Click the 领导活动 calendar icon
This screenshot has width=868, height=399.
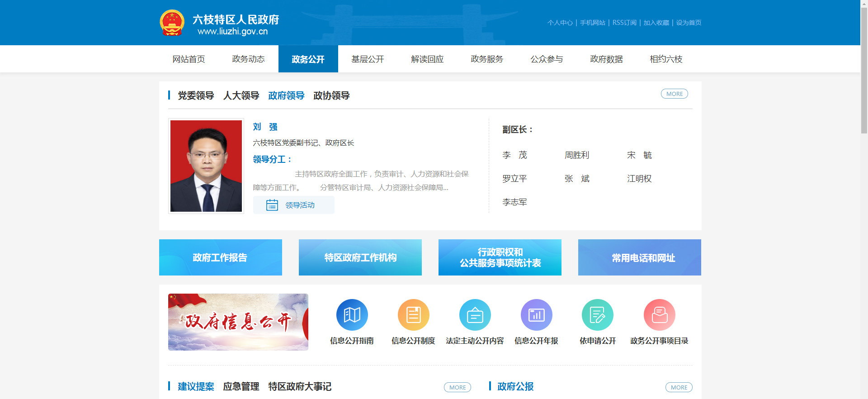[272, 205]
